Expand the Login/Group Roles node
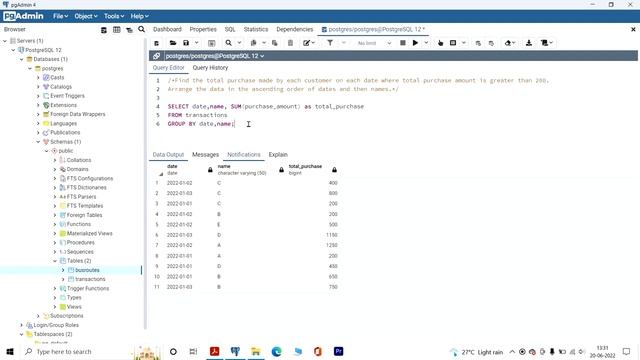The image size is (640, 360). coord(22,325)
